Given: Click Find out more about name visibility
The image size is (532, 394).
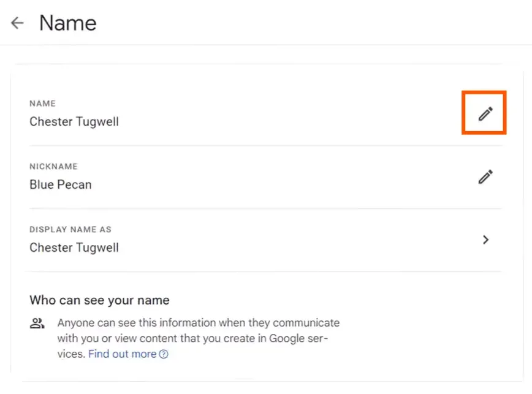Looking at the screenshot, I should (121, 354).
